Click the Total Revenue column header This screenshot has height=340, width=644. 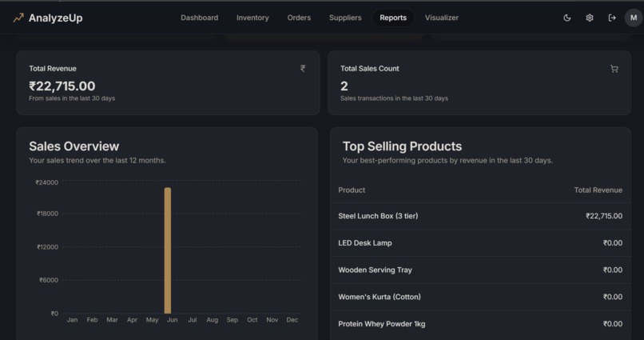(598, 190)
